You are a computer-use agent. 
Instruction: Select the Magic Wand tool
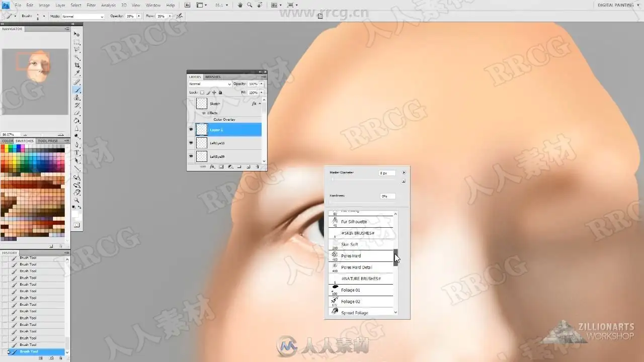(x=77, y=58)
